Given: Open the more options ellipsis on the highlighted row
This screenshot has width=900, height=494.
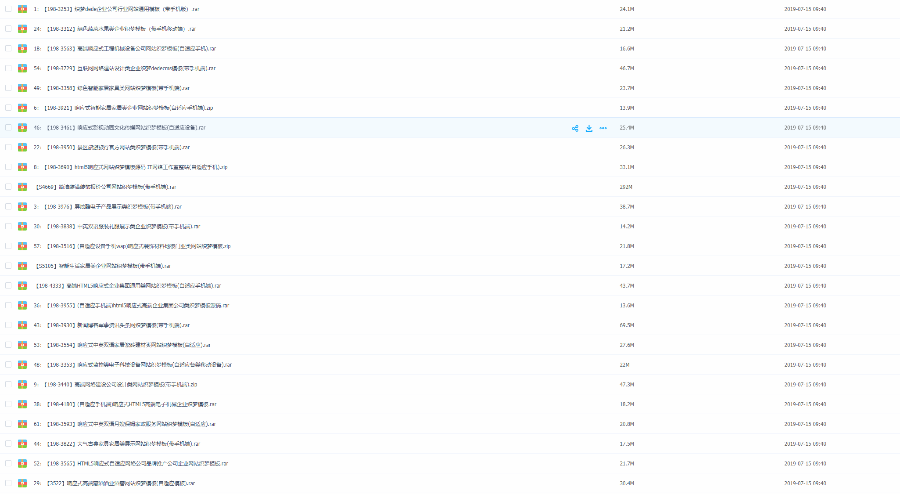Looking at the screenshot, I should (603, 128).
